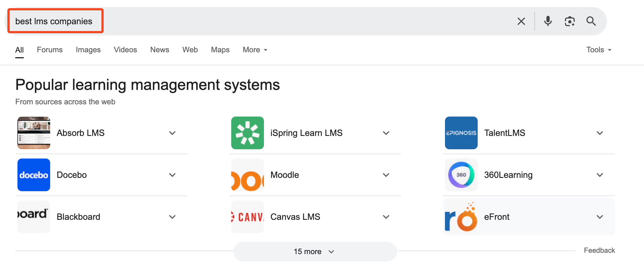Select the Docebo logo thumbnail
This screenshot has width=644, height=274.
[34, 175]
